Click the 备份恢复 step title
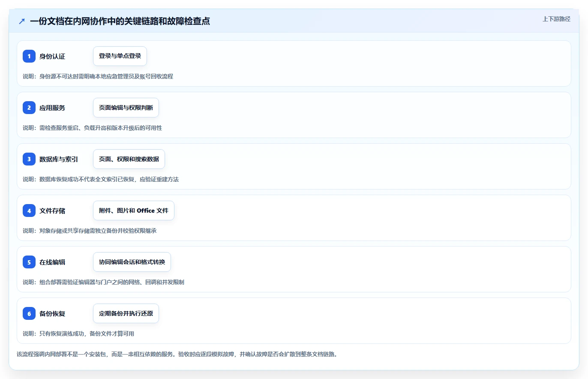 pyautogui.click(x=52, y=313)
